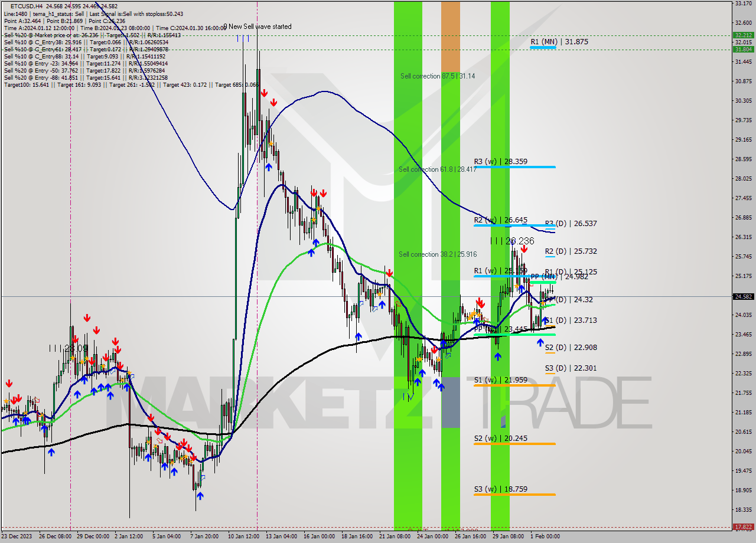Viewport: 756px width, 543px height.
Task: Click the '24 Jan 00:00' date label
Action: pos(433,537)
